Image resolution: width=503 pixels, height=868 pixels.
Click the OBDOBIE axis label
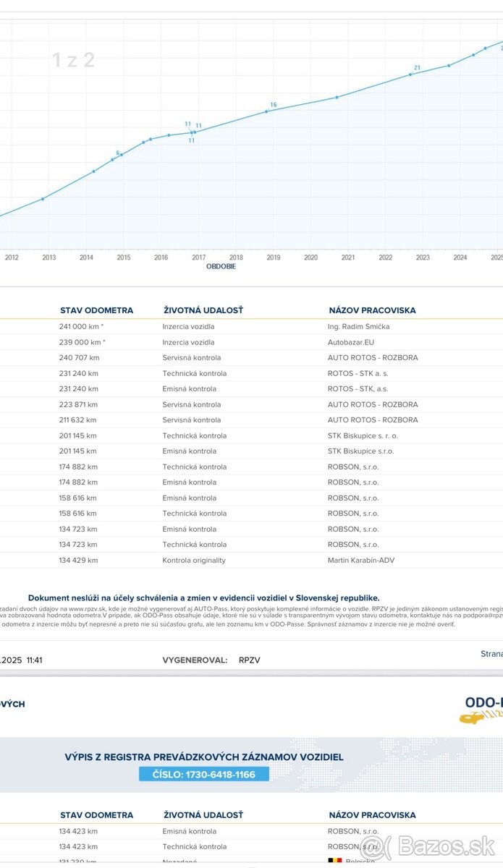[x=221, y=266]
